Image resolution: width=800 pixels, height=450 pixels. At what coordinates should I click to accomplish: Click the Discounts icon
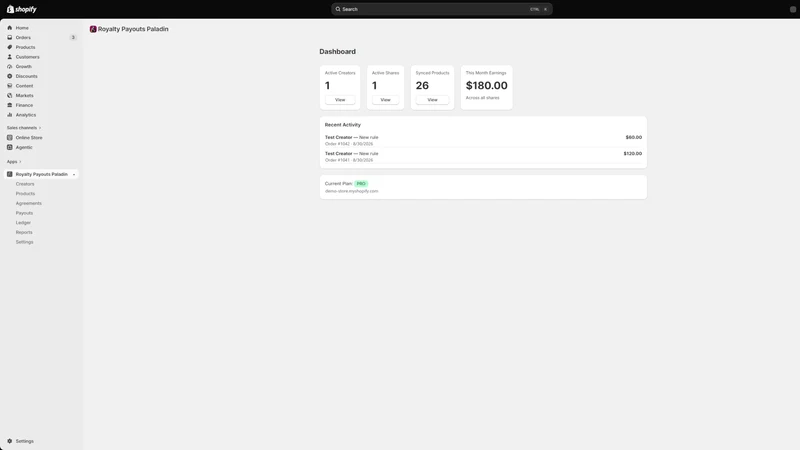[10, 77]
